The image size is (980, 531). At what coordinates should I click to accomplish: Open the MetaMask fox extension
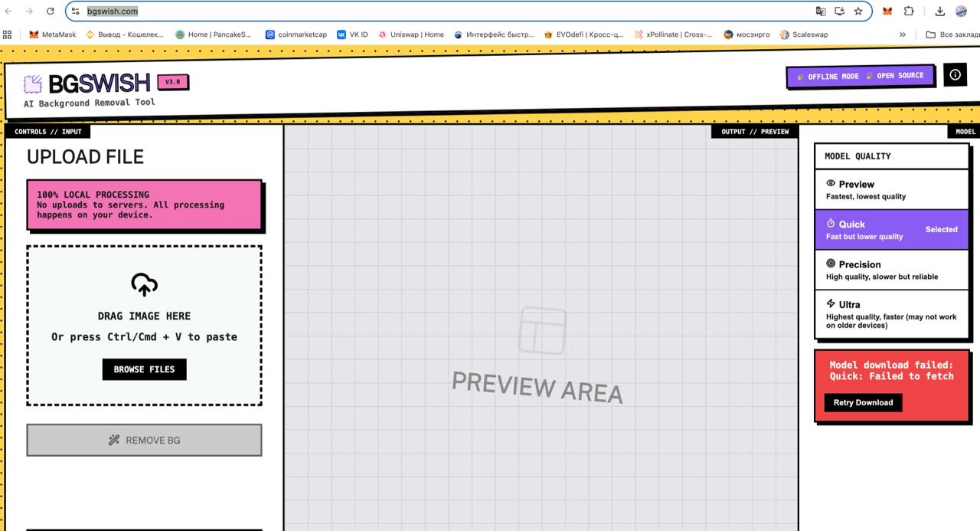tap(887, 11)
